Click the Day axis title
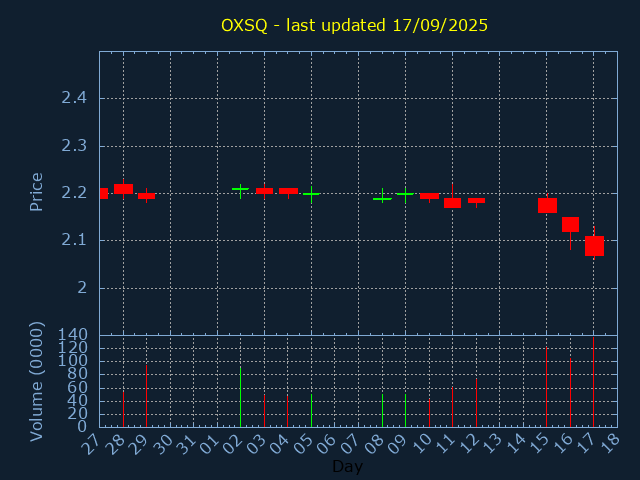This screenshot has height=480, width=640. pyautogui.click(x=347, y=466)
